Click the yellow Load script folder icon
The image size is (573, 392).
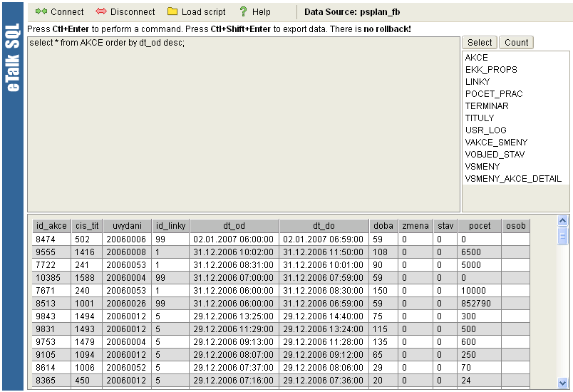click(172, 11)
